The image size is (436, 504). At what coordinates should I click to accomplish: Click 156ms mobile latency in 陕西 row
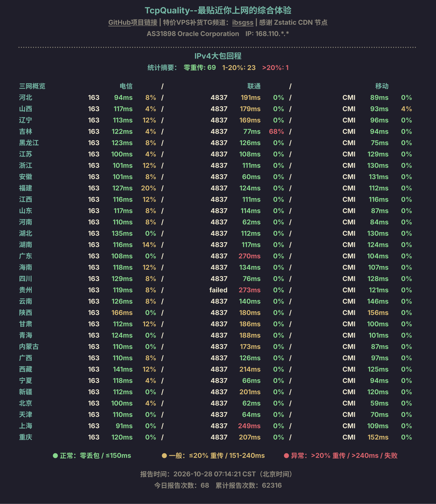click(378, 313)
